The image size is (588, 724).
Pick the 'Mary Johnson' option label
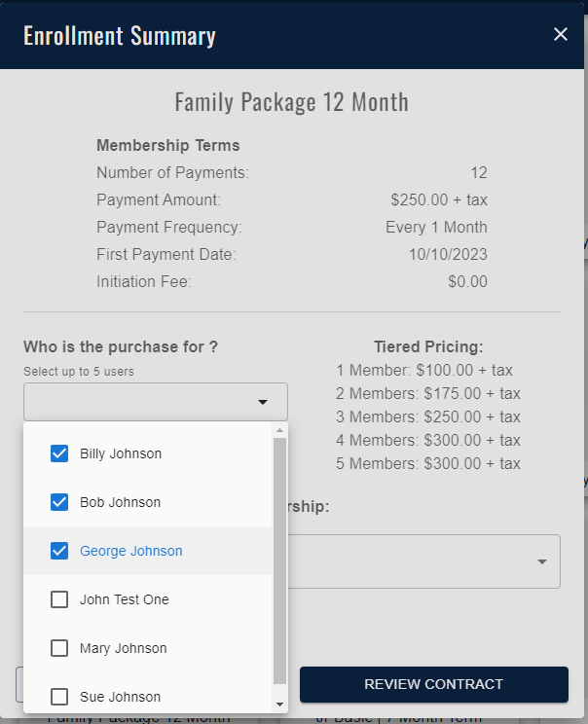(x=123, y=648)
